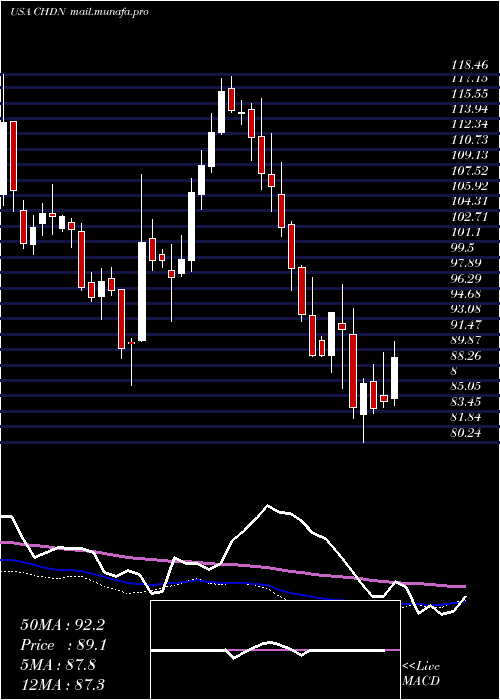Image resolution: width=500 pixels, height=700 pixels.
Task: Select the 101.1 price axis label
Action: coord(466,232)
